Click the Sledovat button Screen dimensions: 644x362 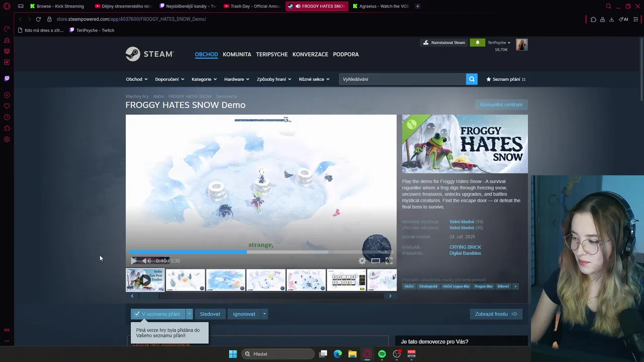[210, 314]
